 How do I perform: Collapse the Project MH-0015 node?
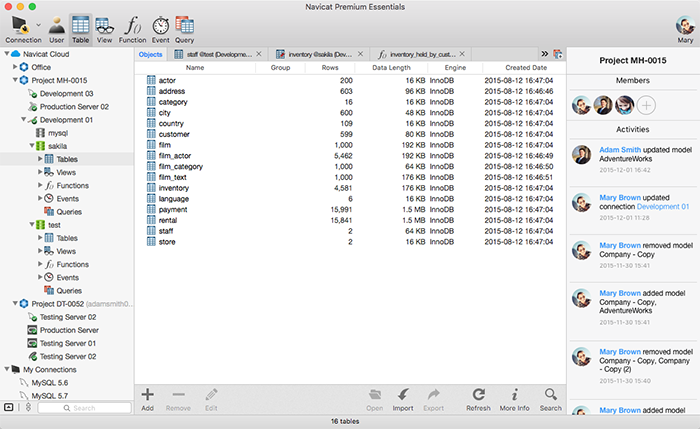click(x=15, y=80)
